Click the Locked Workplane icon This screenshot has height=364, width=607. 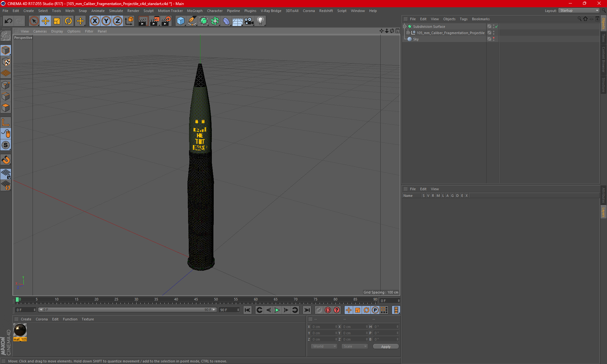pos(6,174)
